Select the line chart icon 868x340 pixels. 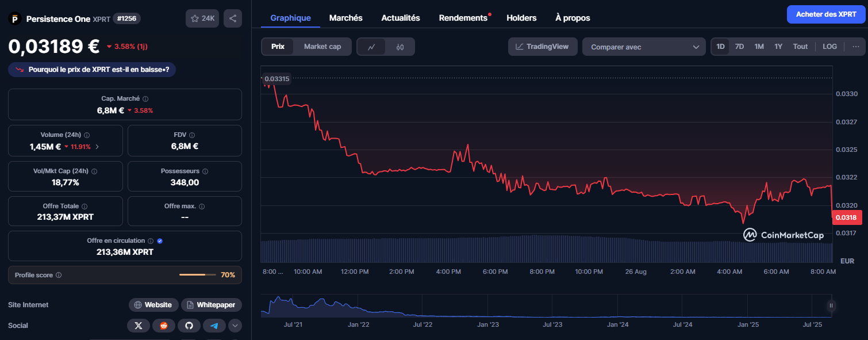372,47
